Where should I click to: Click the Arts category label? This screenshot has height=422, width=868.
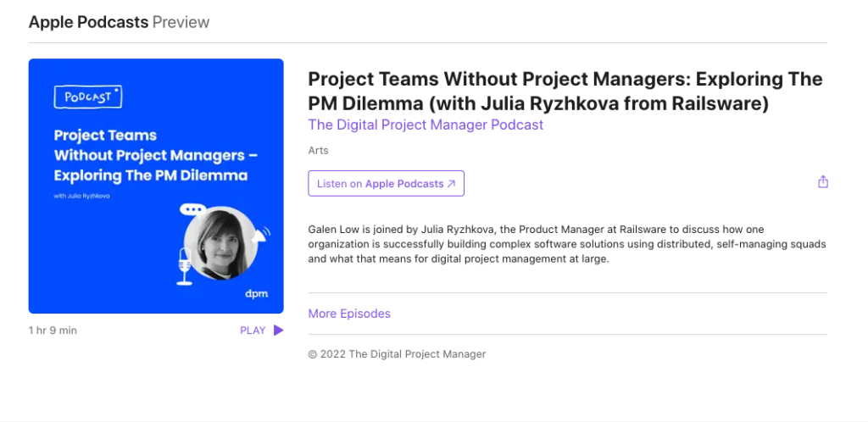click(x=319, y=151)
